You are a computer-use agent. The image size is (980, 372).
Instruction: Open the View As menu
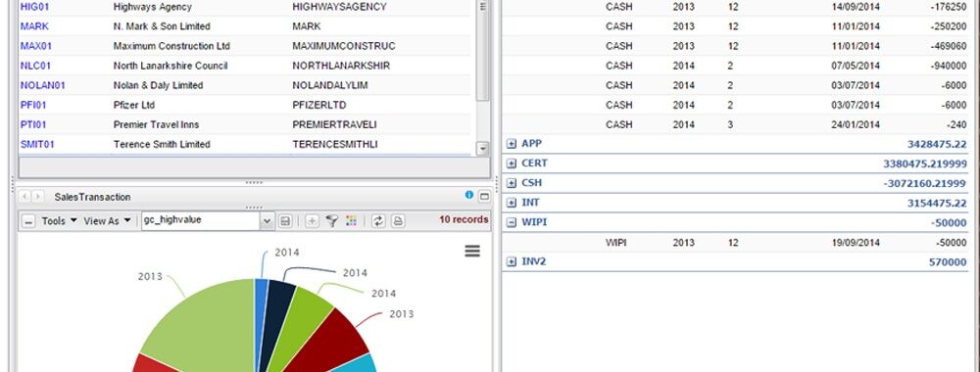108,221
